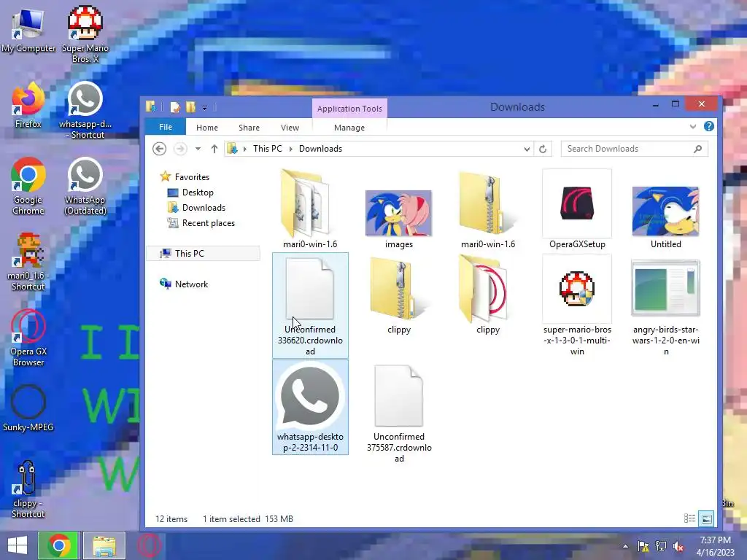The width and height of the screenshot is (747, 560).
Task: Open Opera GX Browser desktop icon
Action: 28,338
